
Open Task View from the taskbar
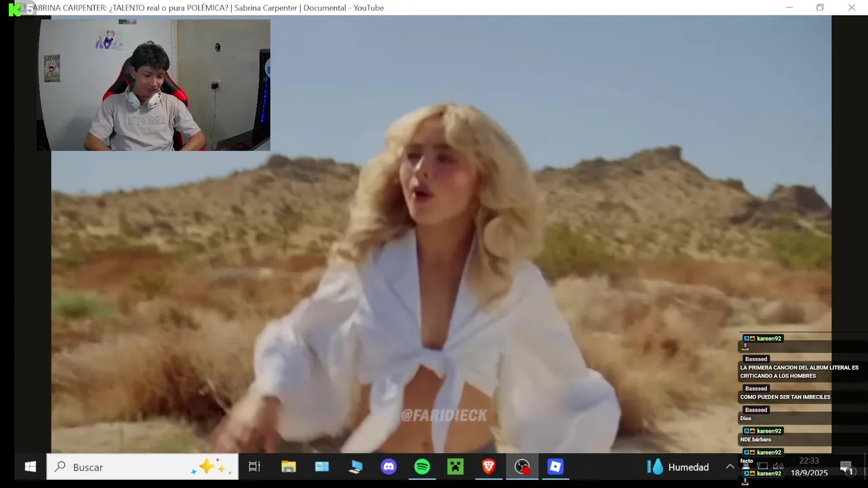click(x=254, y=467)
